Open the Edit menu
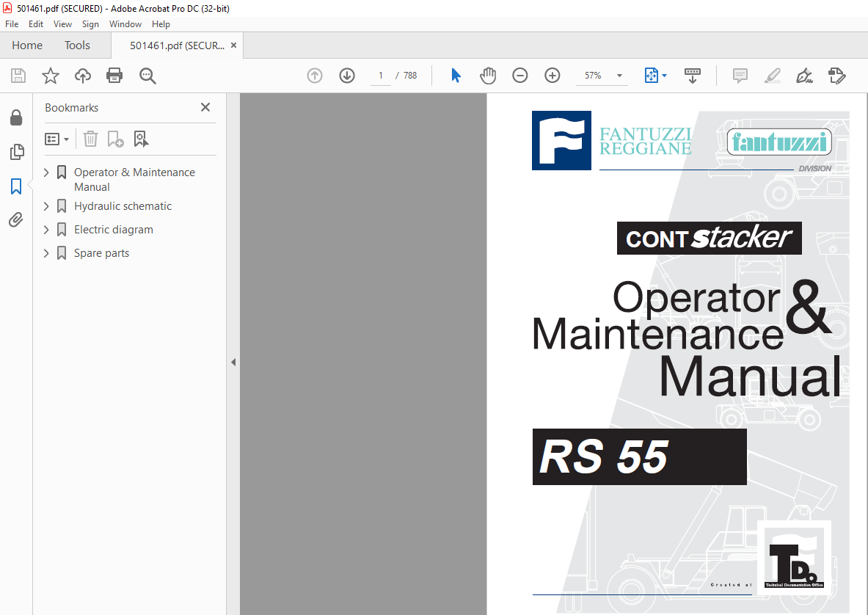The image size is (868, 615). click(36, 23)
